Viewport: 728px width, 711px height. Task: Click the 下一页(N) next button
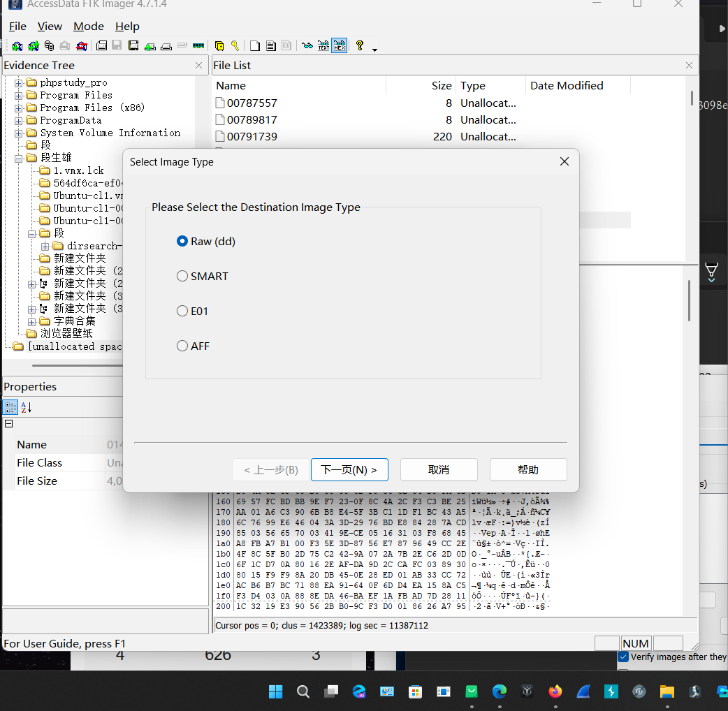tap(349, 469)
